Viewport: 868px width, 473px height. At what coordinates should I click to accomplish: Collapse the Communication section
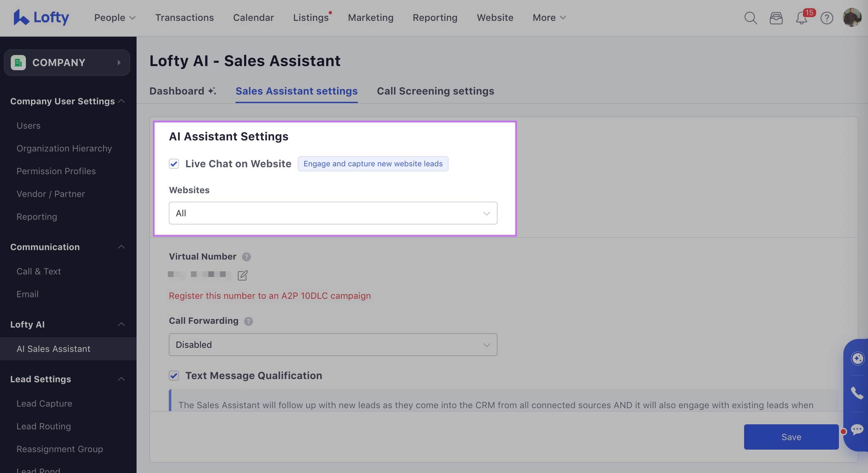(122, 247)
